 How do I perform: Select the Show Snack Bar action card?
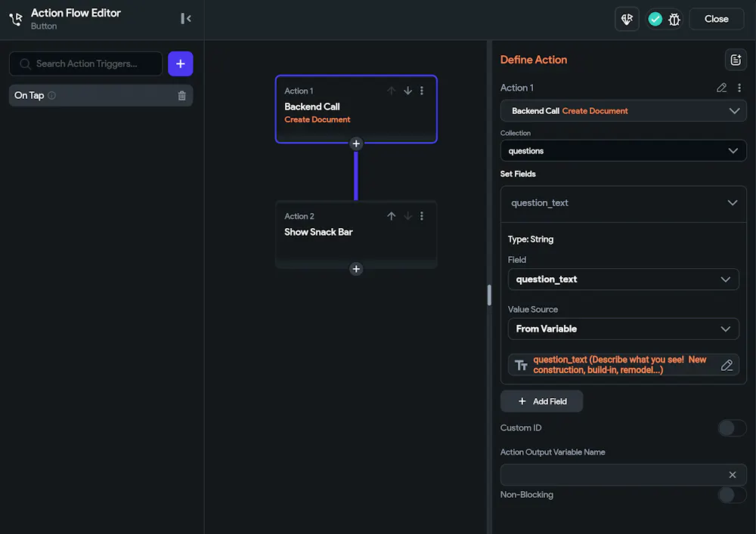[356, 234]
